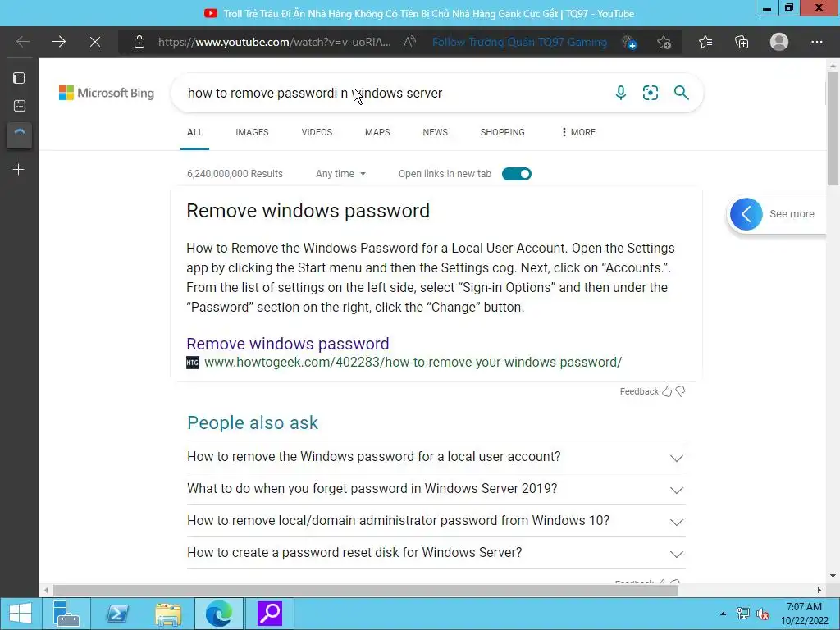The image size is (840, 630).
Task: Open the Collections icon
Action: click(742, 42)
